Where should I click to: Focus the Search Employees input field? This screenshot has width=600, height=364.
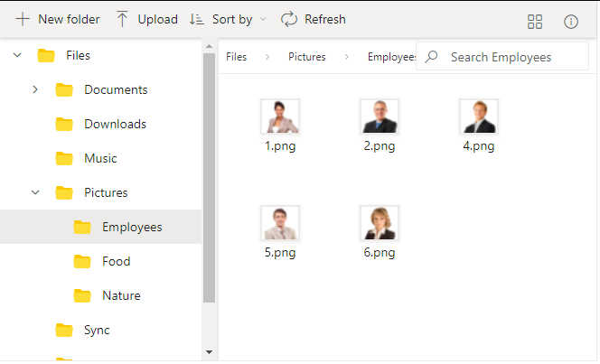click(x=502, y=57)
